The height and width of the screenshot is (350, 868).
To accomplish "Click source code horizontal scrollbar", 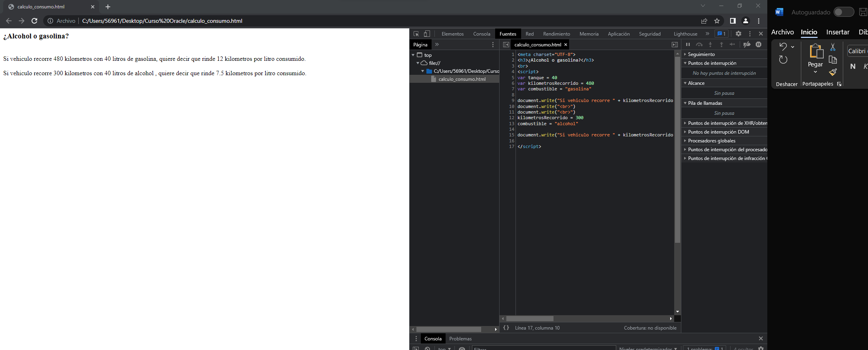I will 530,319.
